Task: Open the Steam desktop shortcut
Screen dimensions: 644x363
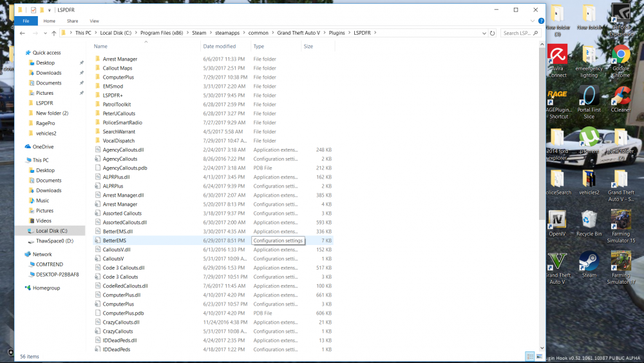Action: tap(589, 264)
